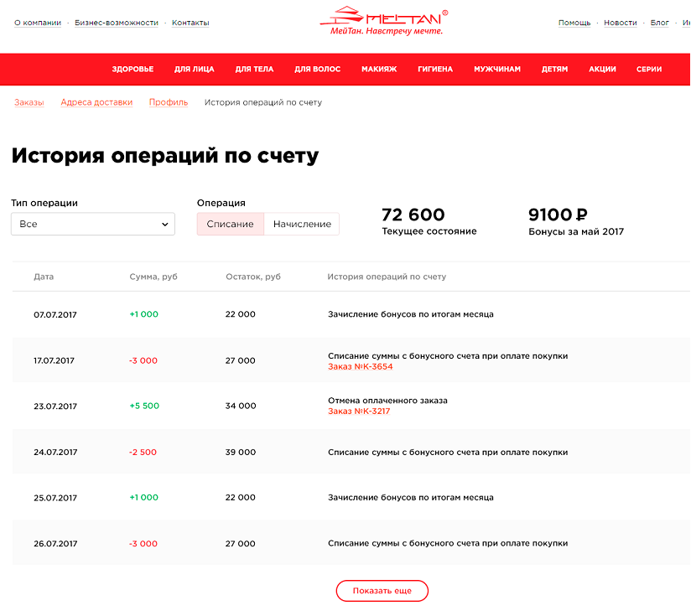Go to the АКЦИИ section

[x=602, y=70]
